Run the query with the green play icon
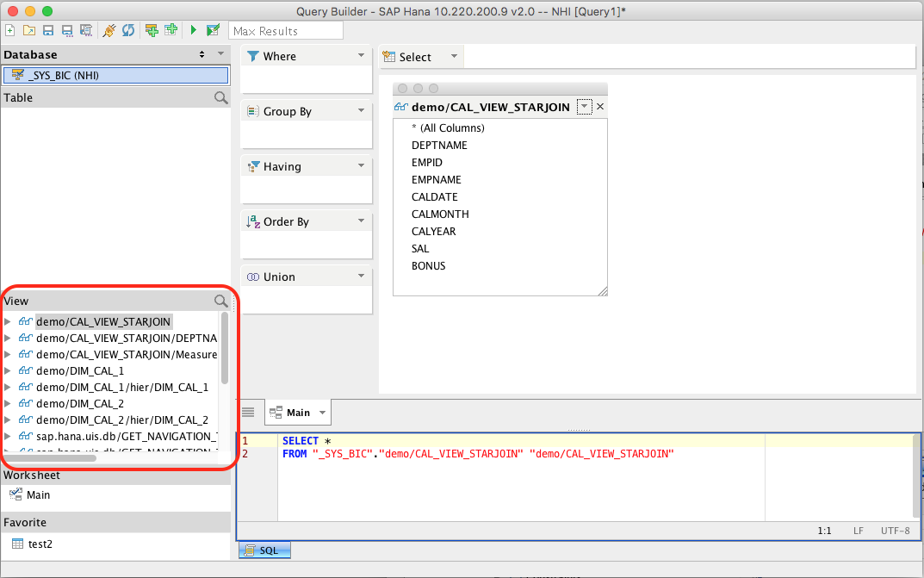Screen dimensions: 924x578 [193, 29]
